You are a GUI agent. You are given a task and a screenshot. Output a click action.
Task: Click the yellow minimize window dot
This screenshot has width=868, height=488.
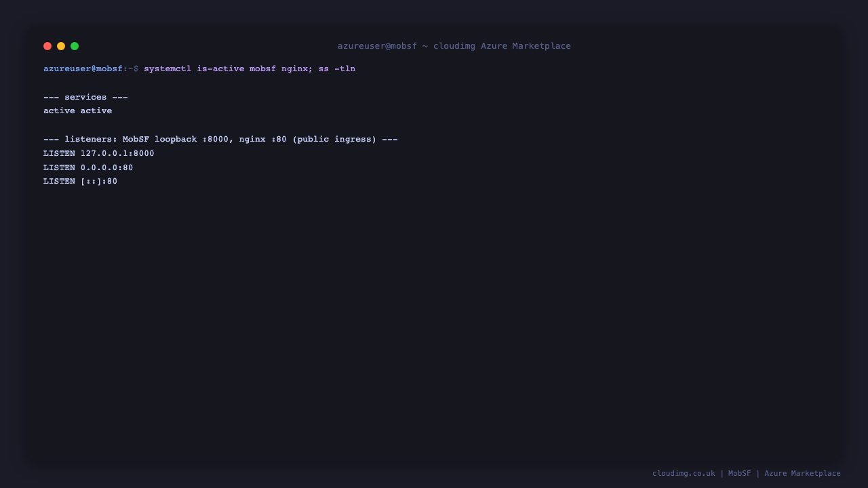[x=61, y=46]
